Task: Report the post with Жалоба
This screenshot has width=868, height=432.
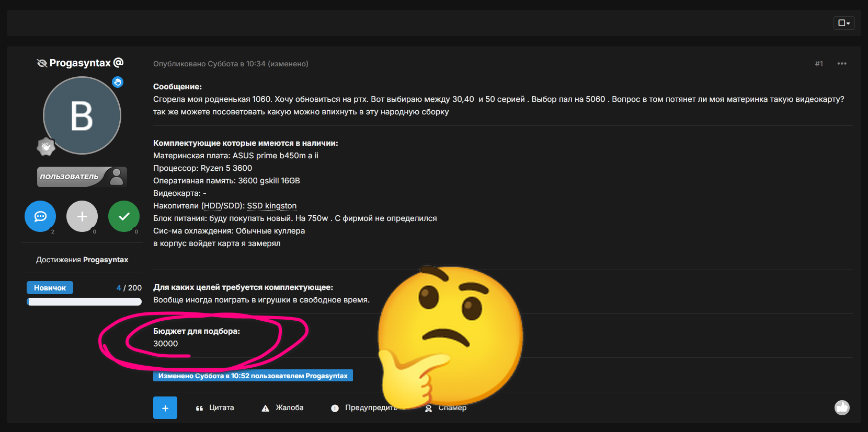Action: 283,408
